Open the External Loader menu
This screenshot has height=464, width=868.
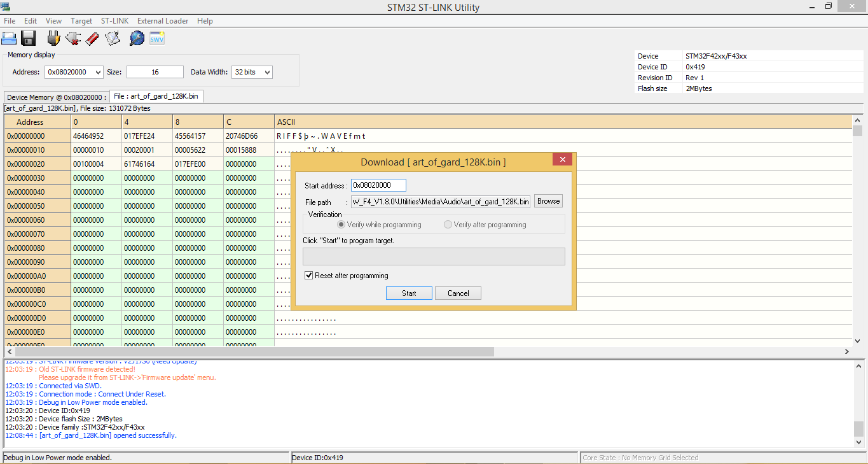(x=163, y=21)
